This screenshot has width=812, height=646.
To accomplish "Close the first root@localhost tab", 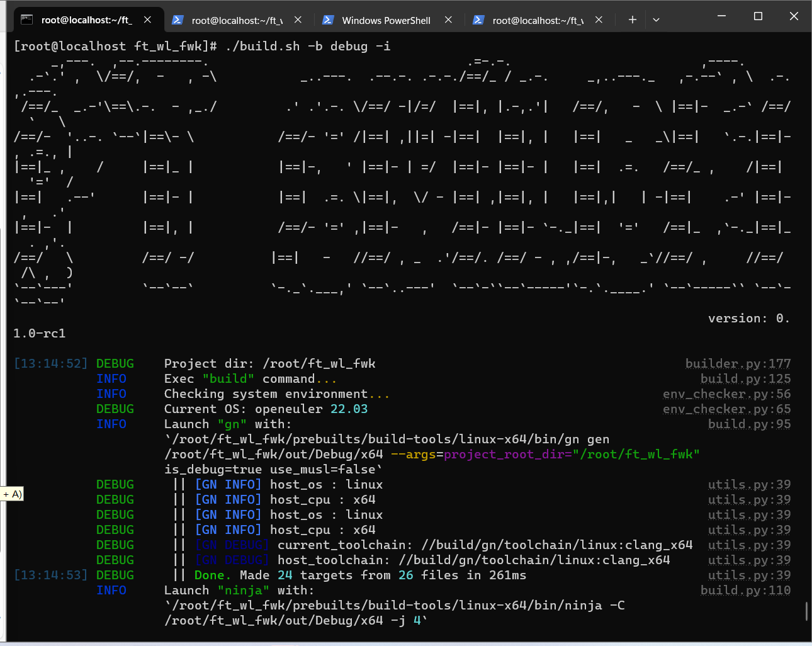I will 147,20.
